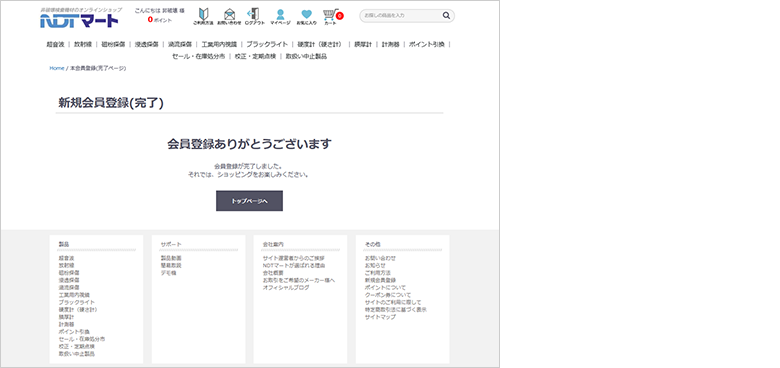Open サイトのご利用に際して footer link
This screenshot has width=780, height=368.
pyautogui.click(x=393, y=302)
